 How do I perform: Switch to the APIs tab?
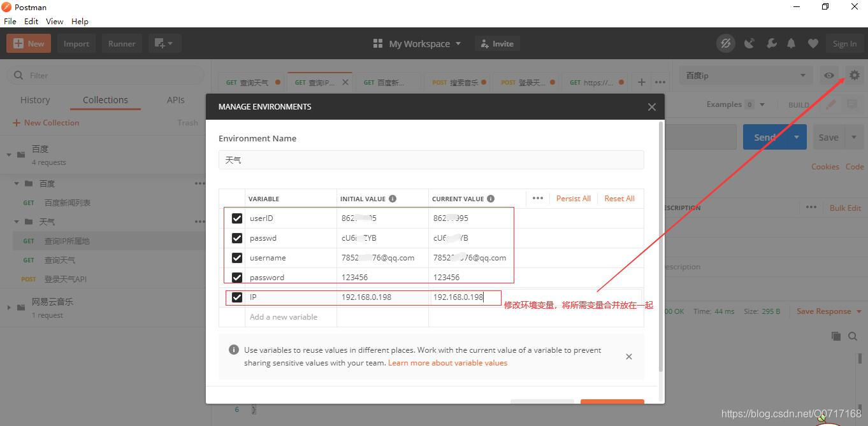(175, 100)
